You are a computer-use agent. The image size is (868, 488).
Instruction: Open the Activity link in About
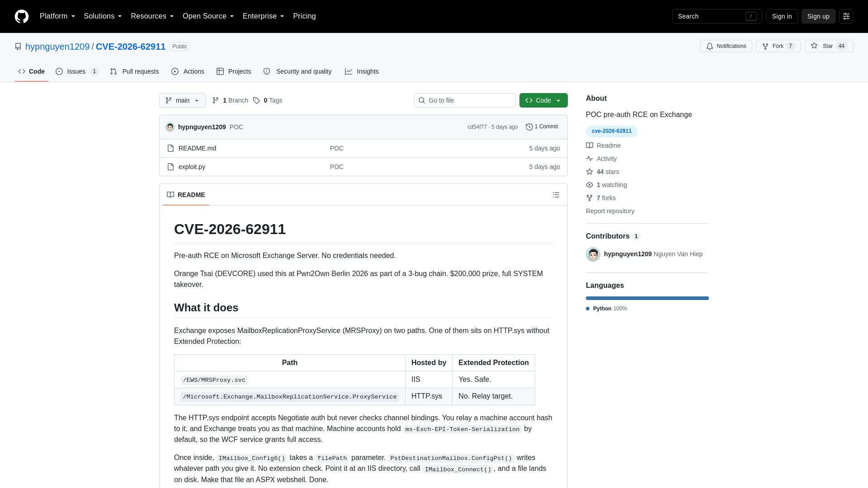click(601, 159)
